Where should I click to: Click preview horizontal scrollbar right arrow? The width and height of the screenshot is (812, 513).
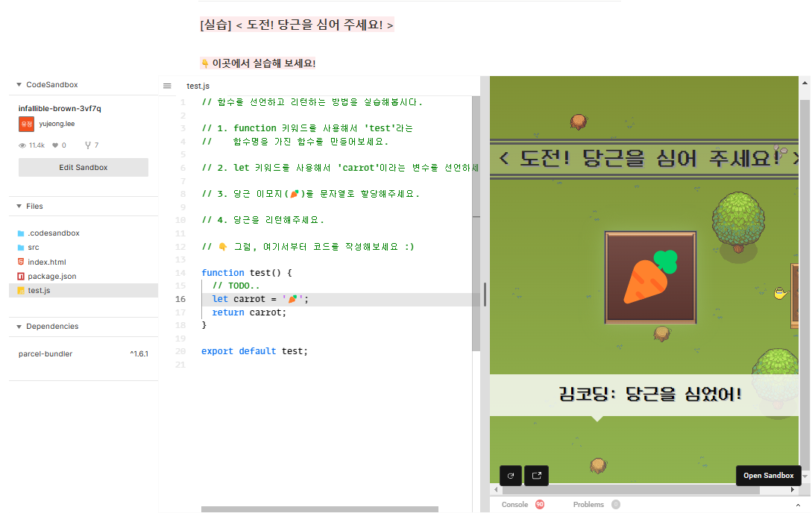tap(793, 489)
